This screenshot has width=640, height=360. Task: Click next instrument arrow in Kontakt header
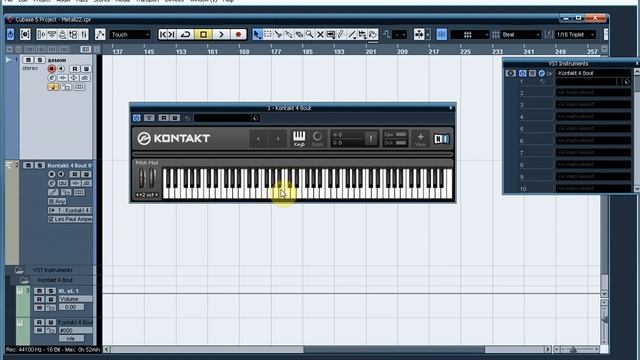tap(278, 139)
